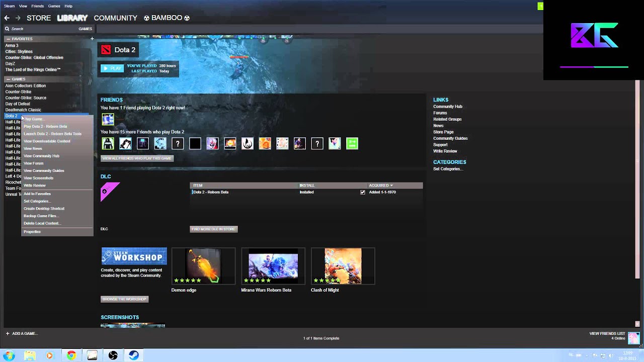Open Properties from context menu
The image size is (644, 362).
pos(32,232)
